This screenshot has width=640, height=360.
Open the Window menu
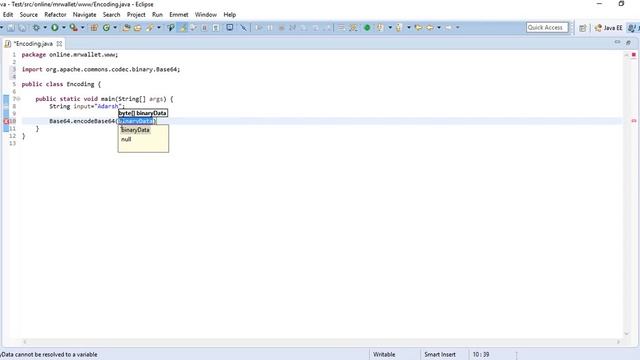(x=206, y=15)
